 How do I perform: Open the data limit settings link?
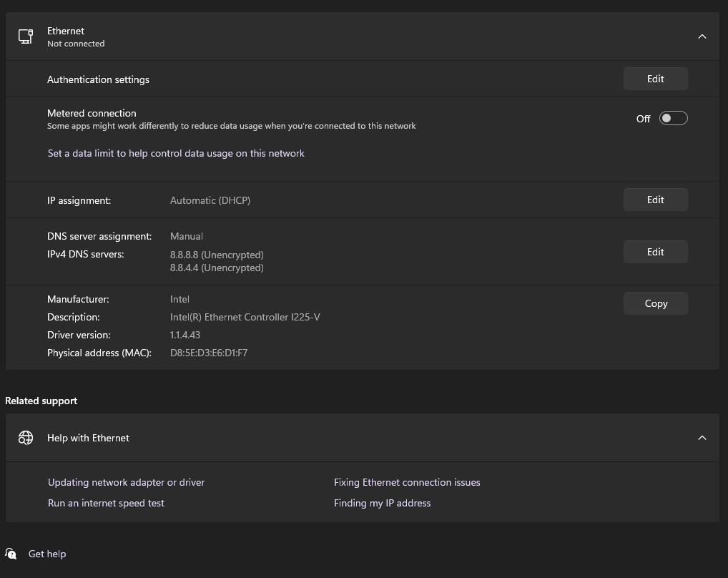(x=176, y=153)
